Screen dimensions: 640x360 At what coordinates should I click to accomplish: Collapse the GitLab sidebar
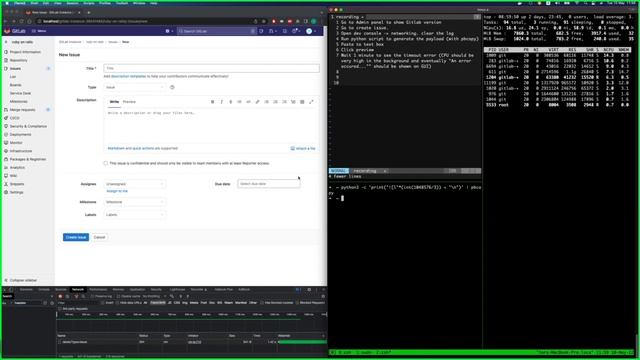[x=20, y=280]
